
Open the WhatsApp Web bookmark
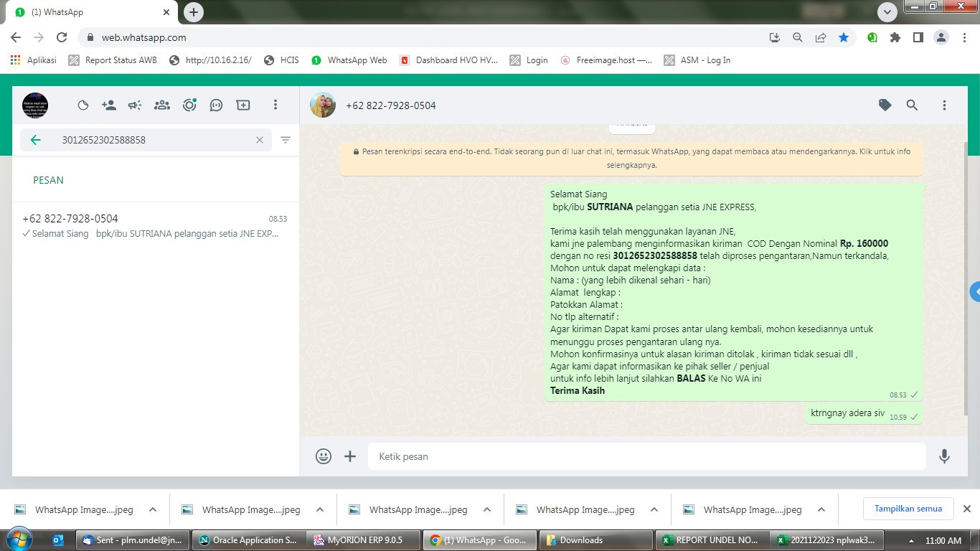349,60
